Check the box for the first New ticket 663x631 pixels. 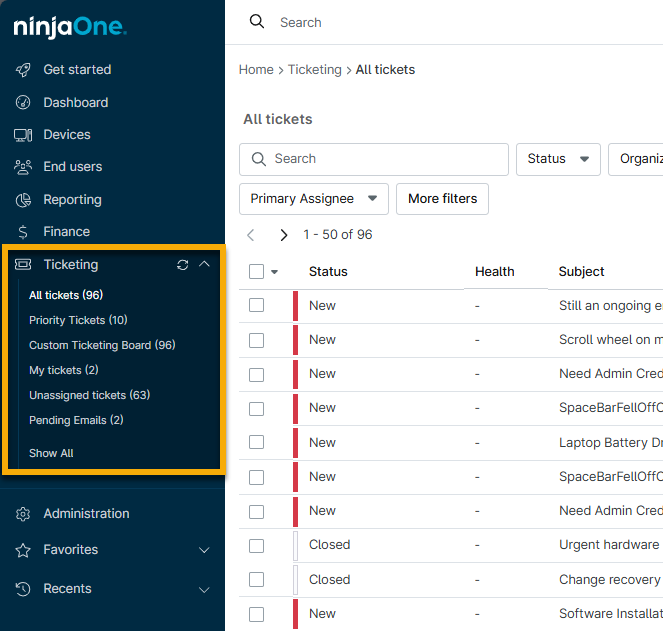pyautogui.click(x=256, y=306)
